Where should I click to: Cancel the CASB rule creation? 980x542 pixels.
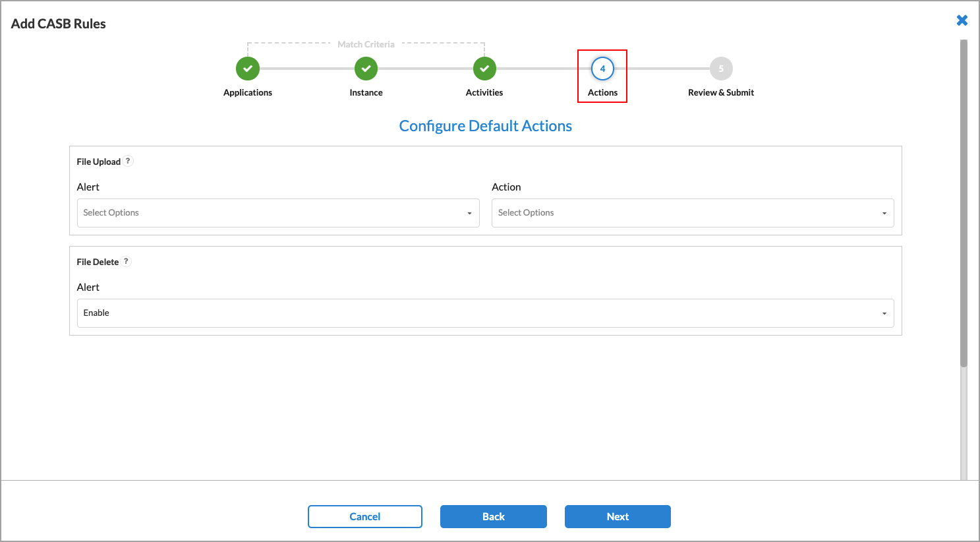(364, 516)
